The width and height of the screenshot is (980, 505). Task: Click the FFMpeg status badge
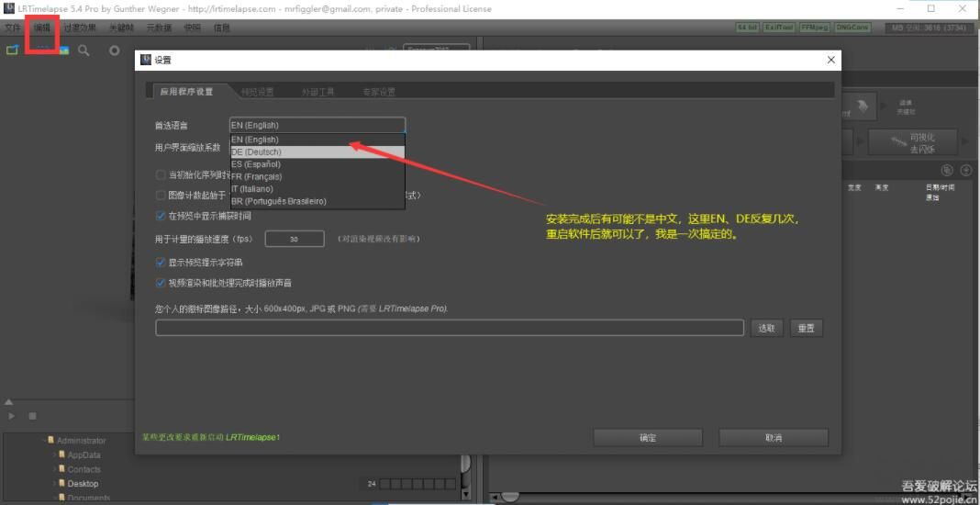[x=814, y=28]
